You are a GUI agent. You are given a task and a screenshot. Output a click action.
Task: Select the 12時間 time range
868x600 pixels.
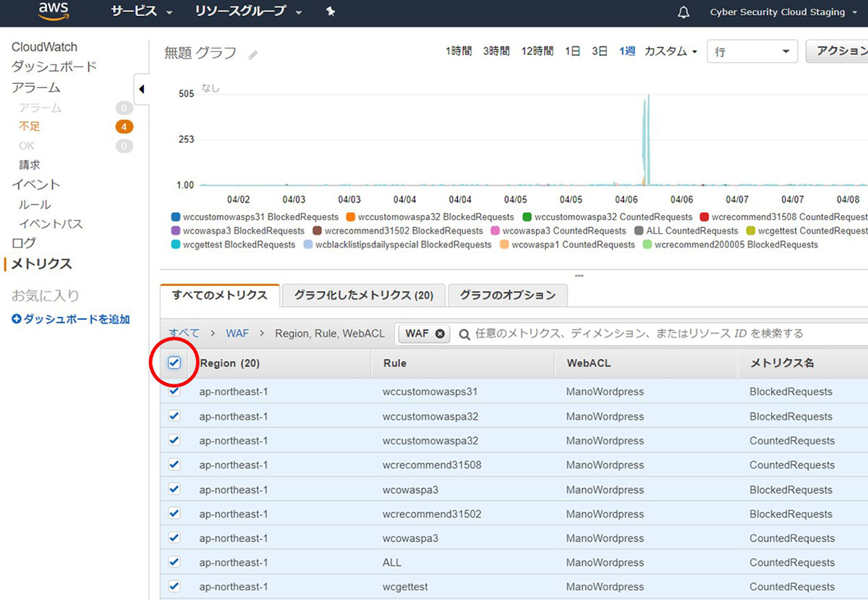(x=537, y=51)
